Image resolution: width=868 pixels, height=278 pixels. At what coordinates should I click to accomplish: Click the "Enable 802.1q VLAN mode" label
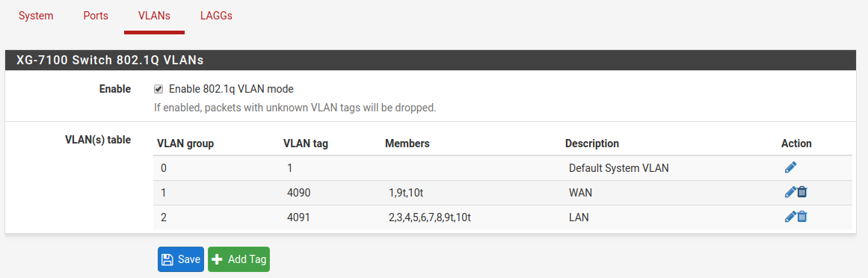[x=231, y=89]
